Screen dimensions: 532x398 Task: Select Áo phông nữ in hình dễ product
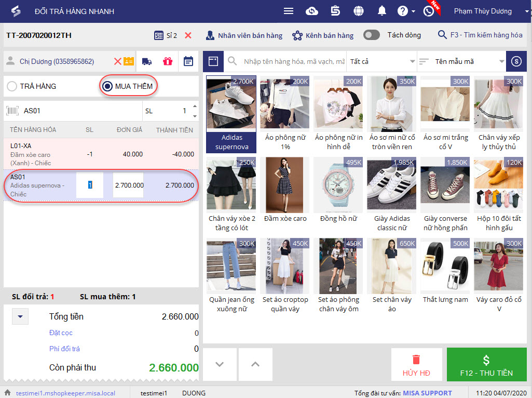click(338, 114)
